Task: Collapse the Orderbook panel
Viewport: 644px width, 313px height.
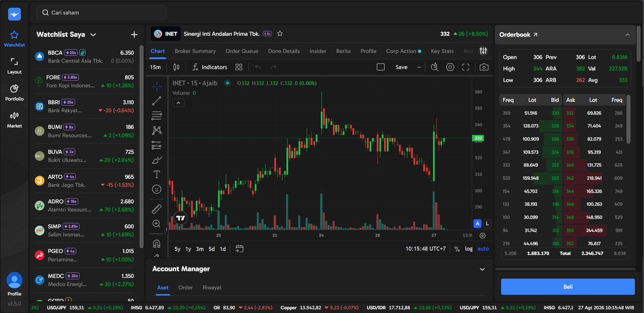Action: pyautogui.click(x=627, y=34)
